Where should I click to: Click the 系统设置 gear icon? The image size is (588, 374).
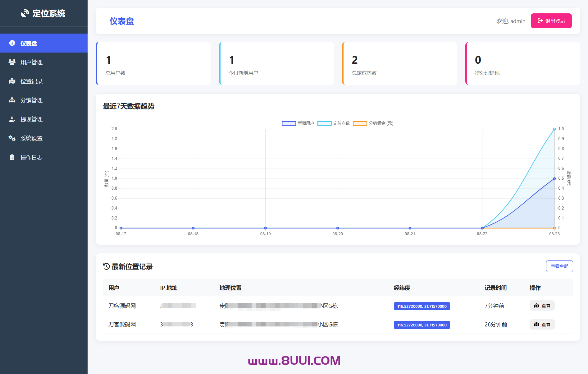pos(12,138)
